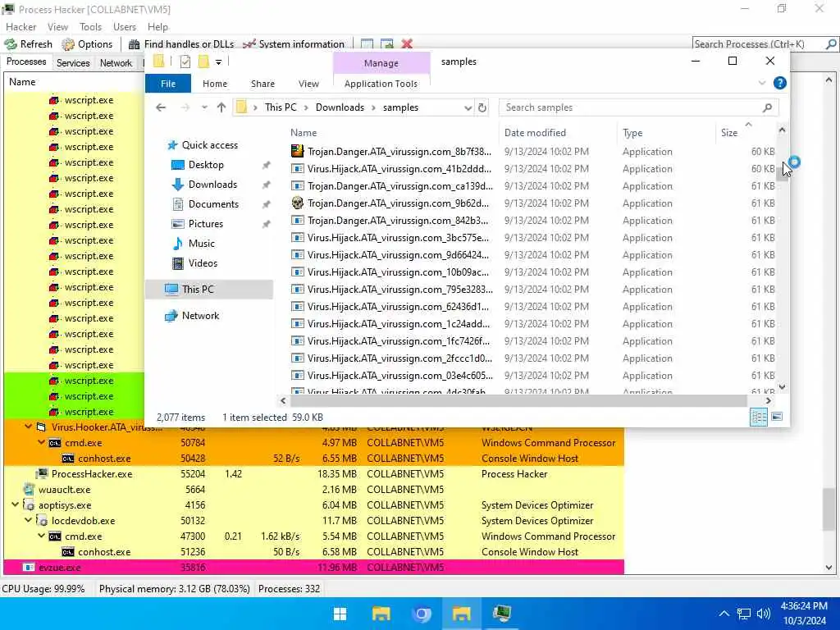Open the Home ribbon tab
This screenshot has height=630, width=840.
pyautogui.click(x=215, y=84)
